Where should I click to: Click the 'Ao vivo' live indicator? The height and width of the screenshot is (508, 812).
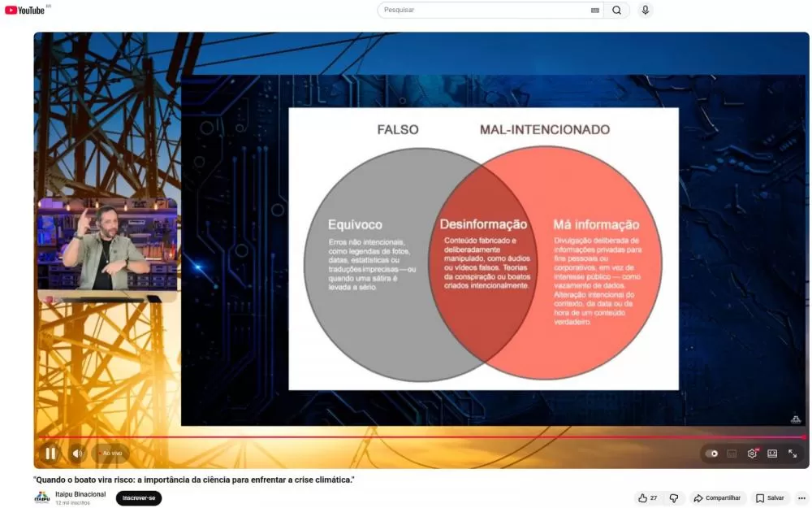(x=110, y=454)
